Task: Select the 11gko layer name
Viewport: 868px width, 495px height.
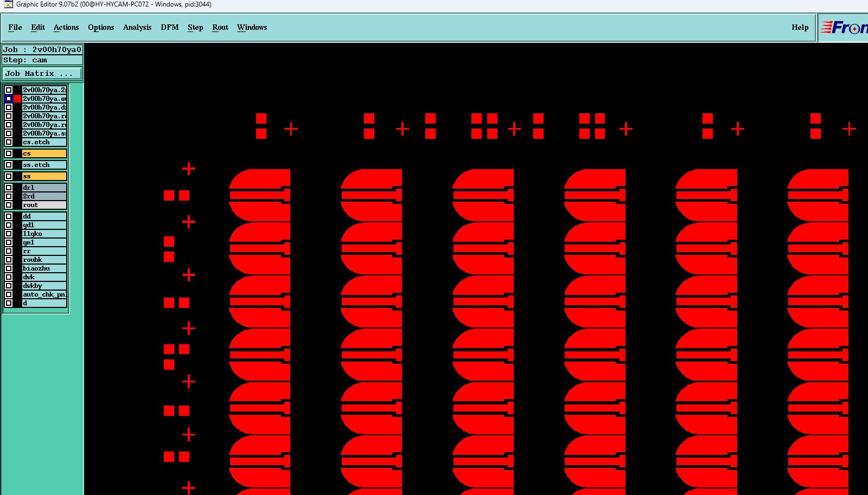Action: 44,234
